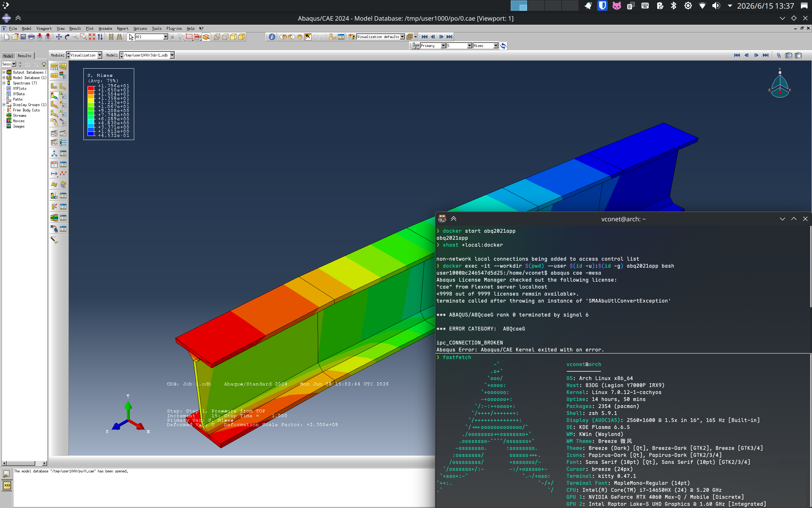
Task: Click the Create Stream icon
Action: point(54,218)
